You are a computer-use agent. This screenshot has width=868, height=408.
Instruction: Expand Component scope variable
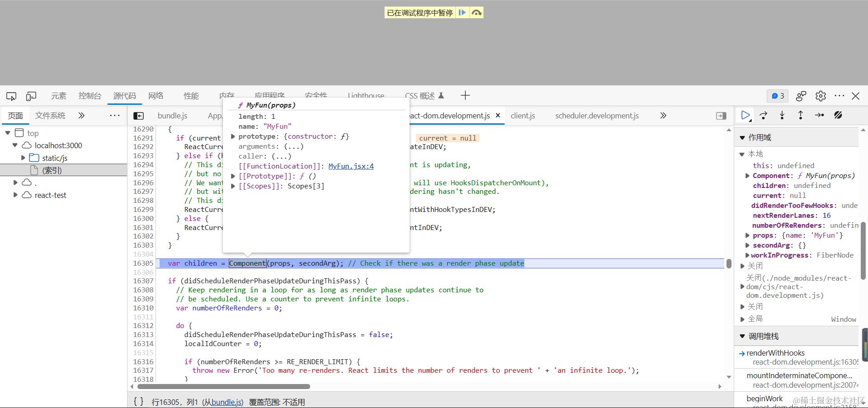747,176
